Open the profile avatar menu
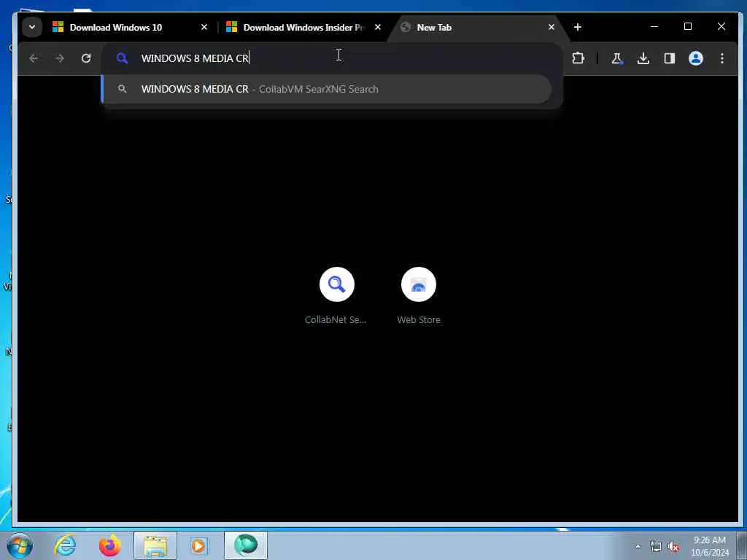This screenshot has height=560, width=747. point(695,58)
